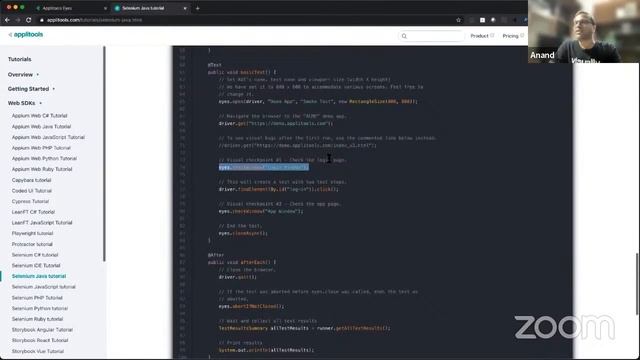Viewport: 640px width, 360px height.
Task: Open LeanFT C# Tutorial
Action: [x=33, y=212]
